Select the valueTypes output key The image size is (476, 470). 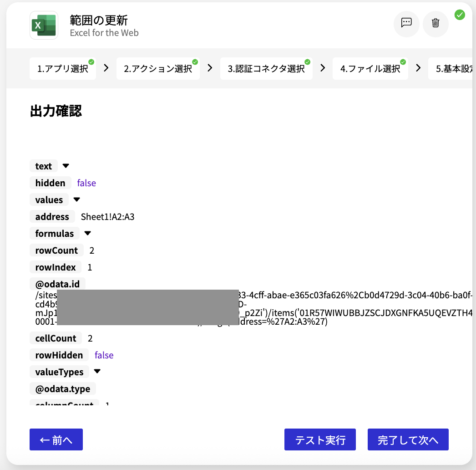[x=60, y=372]
